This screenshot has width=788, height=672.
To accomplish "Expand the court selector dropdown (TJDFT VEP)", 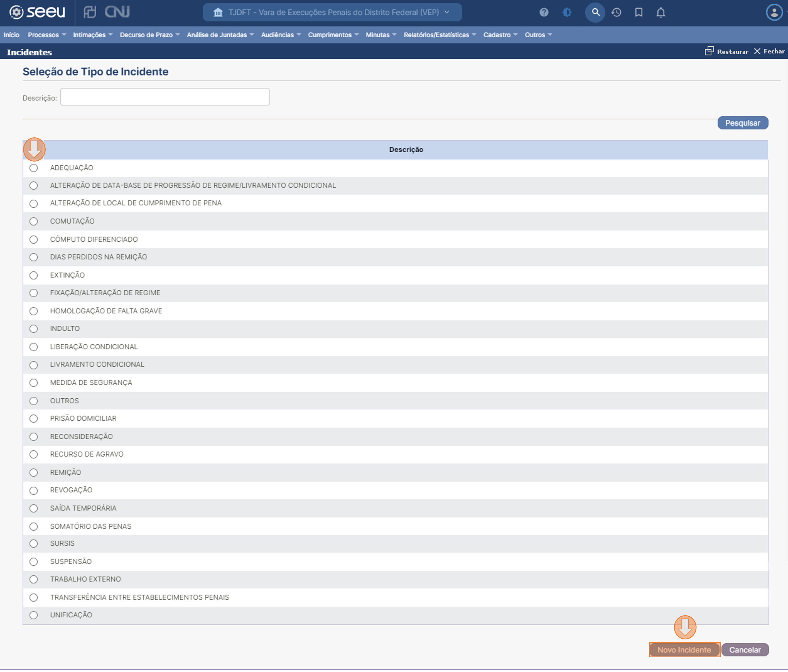I will pyautogui.click(x=332, y=12).
